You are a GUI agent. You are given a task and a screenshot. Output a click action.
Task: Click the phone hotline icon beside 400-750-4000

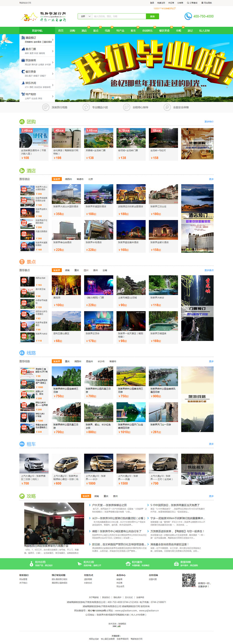pyautogui.click(x=188, y=16)
